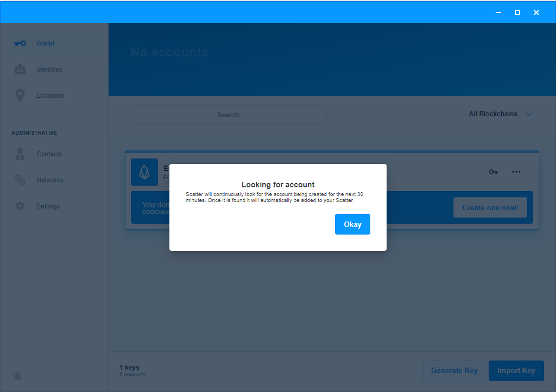
Task: Click the 'No accounts' heading
Action: [x=169, y=52]
